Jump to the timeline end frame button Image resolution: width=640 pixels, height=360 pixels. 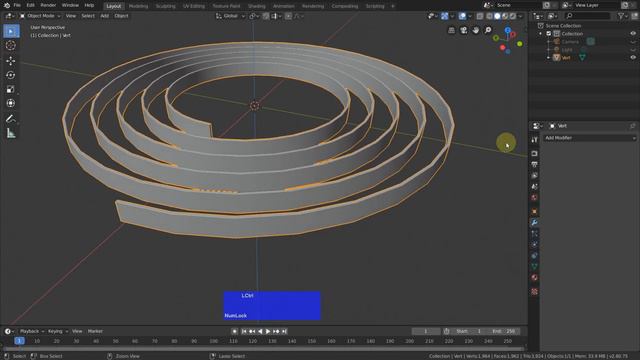284,331
